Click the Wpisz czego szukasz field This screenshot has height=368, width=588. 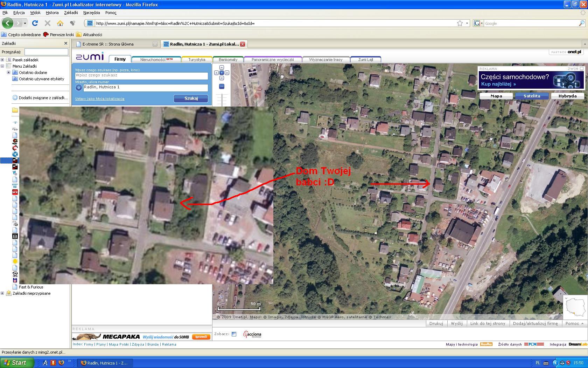(141, 76)
